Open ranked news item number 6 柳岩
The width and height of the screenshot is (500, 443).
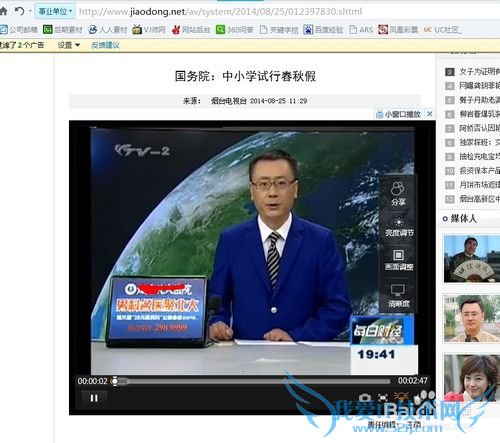[473, 114]
